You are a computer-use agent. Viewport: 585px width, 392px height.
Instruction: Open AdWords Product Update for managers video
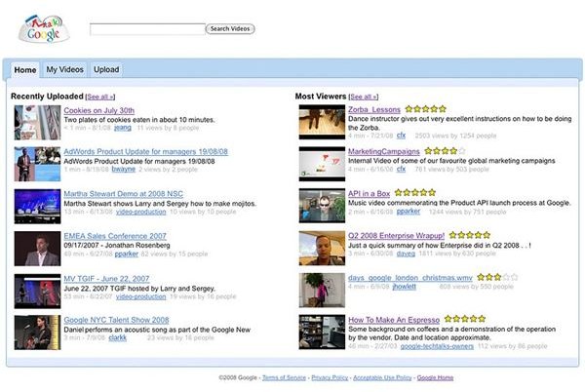tap(146, 152)
